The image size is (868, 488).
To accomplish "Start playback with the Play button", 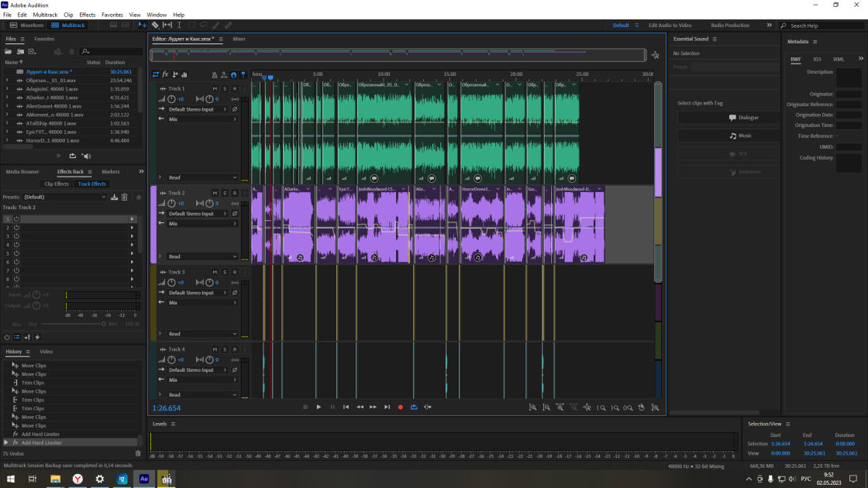I will click(319, 407).
